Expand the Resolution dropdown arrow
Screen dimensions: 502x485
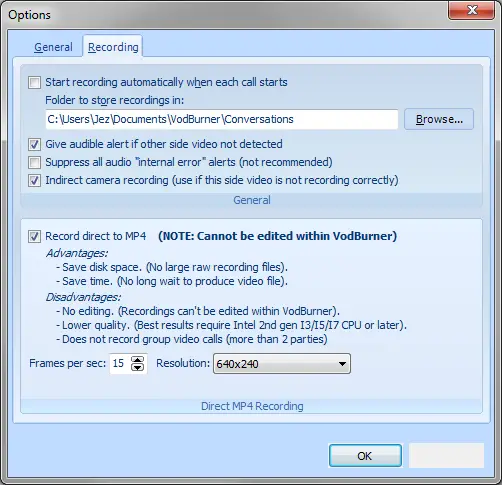[x=342, y=364]
